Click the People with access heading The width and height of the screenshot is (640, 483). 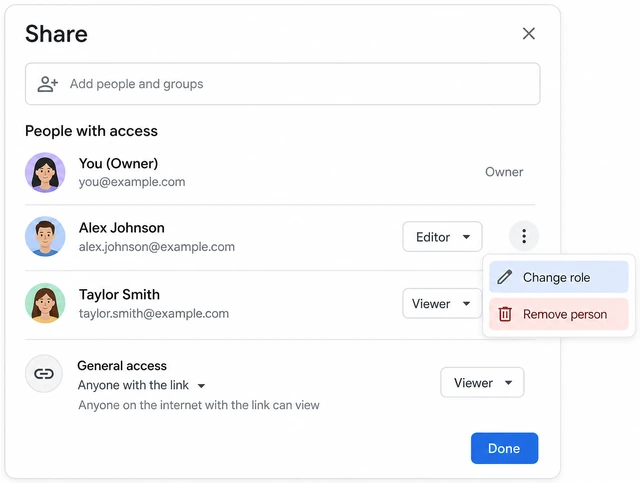[x=91, y=131]
